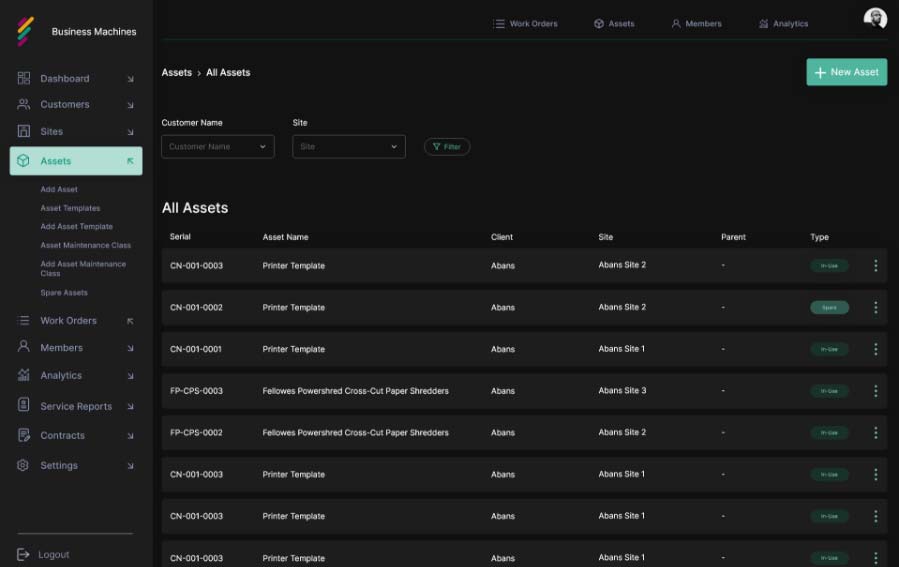Click serial CN-001-0002
899x567 pixels.
pos(196,307)
